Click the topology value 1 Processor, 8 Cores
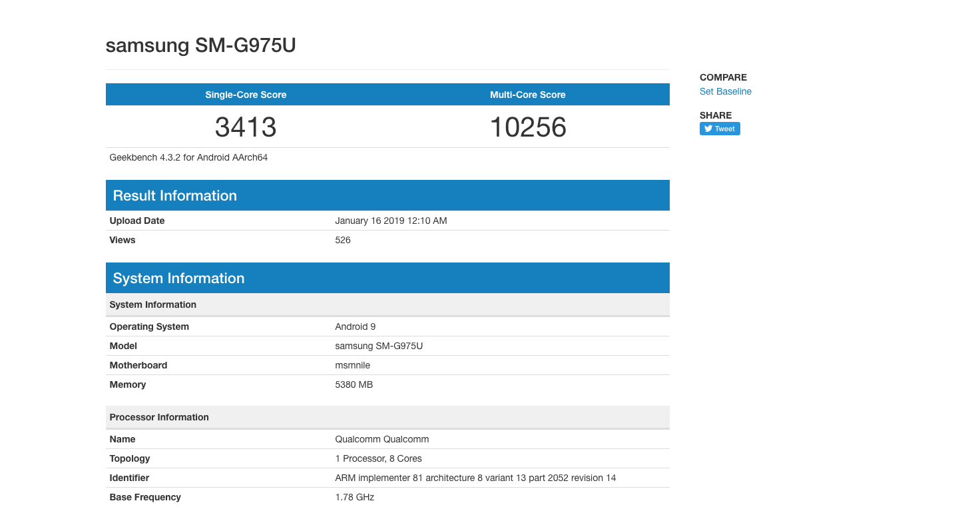This screenshot has height=517, width=980. click(x=378, y=459)
